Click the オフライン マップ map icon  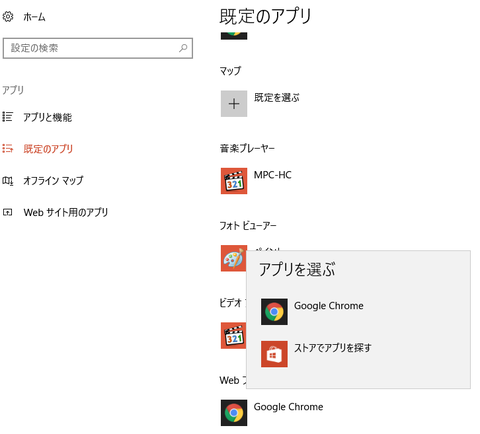click(7, 181)
